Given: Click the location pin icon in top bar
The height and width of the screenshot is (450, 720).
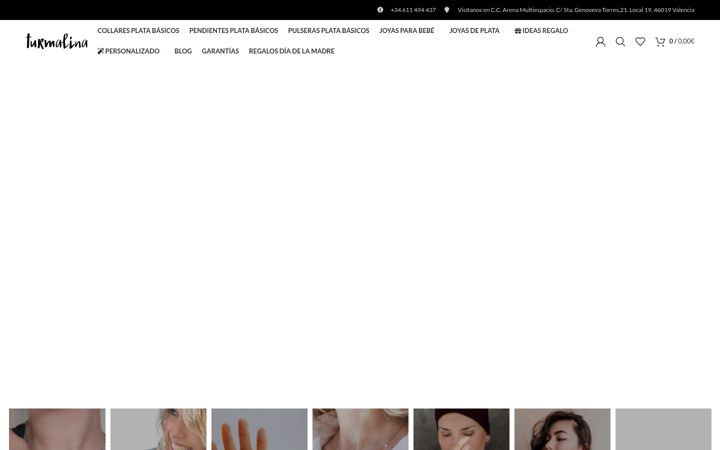Looking at the screenshot, I should point(447,10).
